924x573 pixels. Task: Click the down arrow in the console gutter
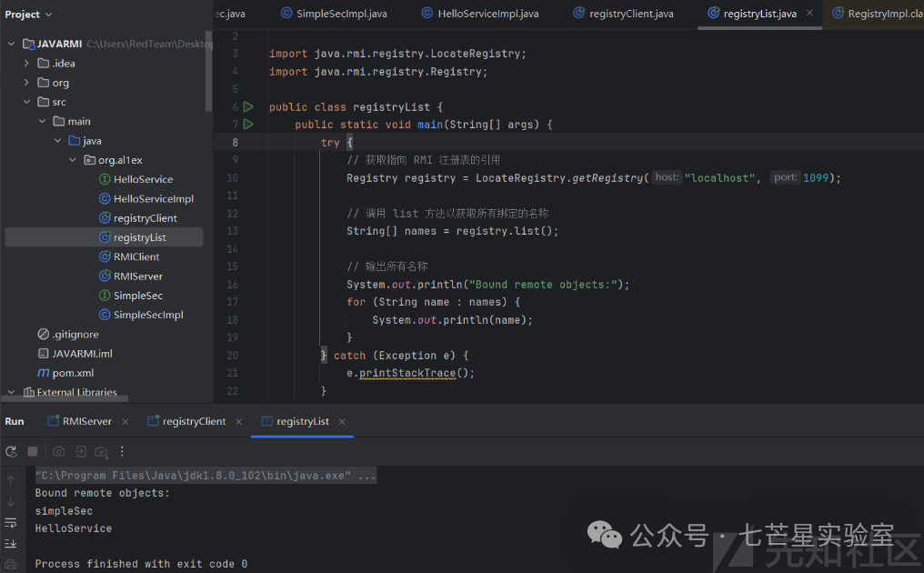coord(11,502)
